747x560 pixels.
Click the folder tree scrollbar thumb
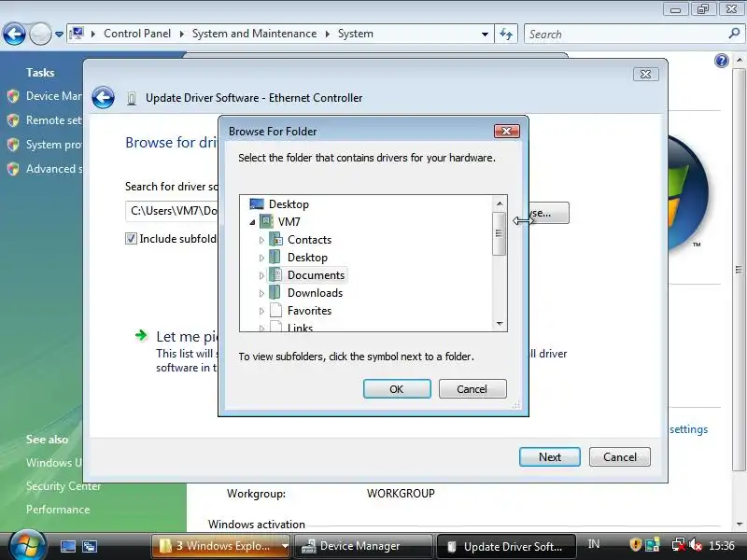coord(499,233)
